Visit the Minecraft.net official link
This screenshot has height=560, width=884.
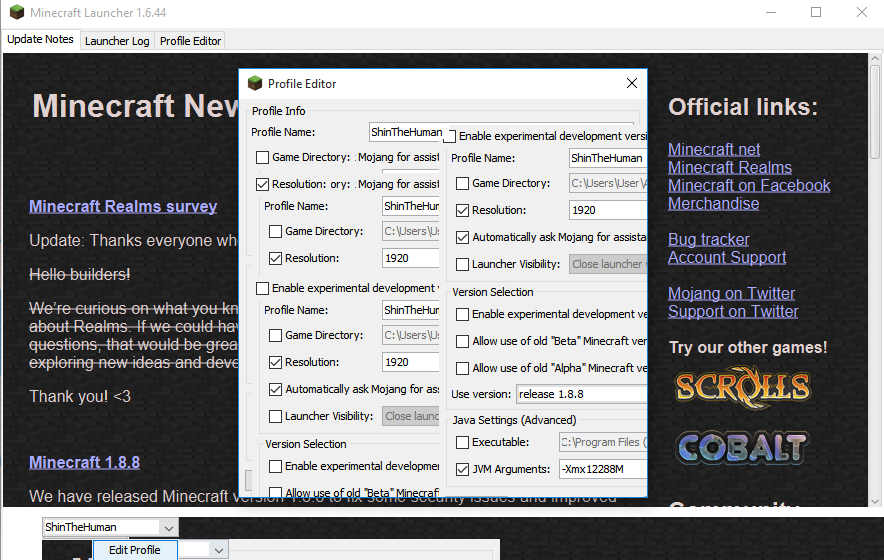(x=714, y=149)
